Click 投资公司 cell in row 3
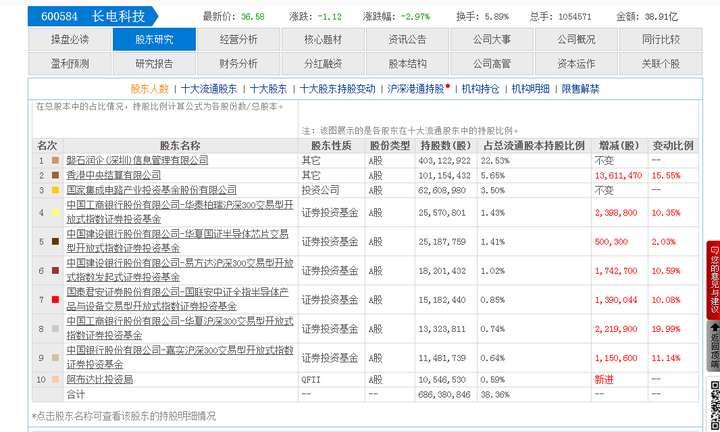Image resolution: width=720 pixels, height=432 pixels. pos(321,190)
